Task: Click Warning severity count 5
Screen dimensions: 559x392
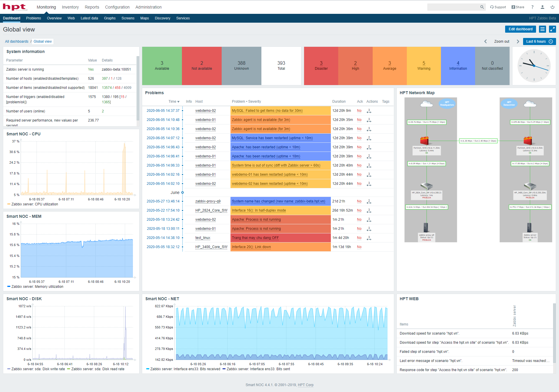Action: click(424, 63)
